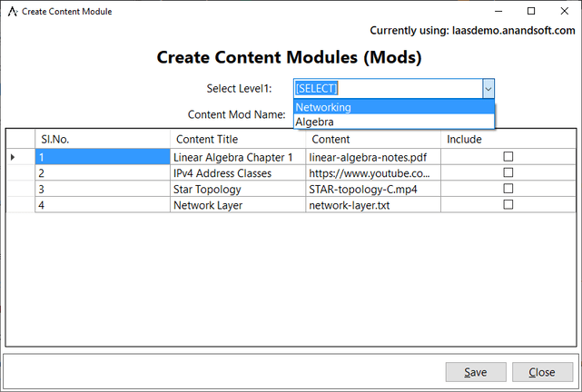
Task: Click the Select Level1 combo box field
Action: (x=387, y=88)
